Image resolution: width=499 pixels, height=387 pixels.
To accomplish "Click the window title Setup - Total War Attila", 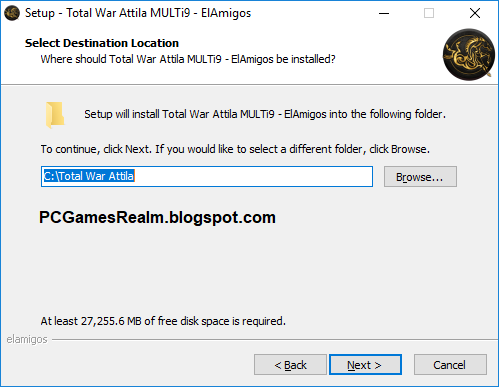I will (x=138, y=13).
